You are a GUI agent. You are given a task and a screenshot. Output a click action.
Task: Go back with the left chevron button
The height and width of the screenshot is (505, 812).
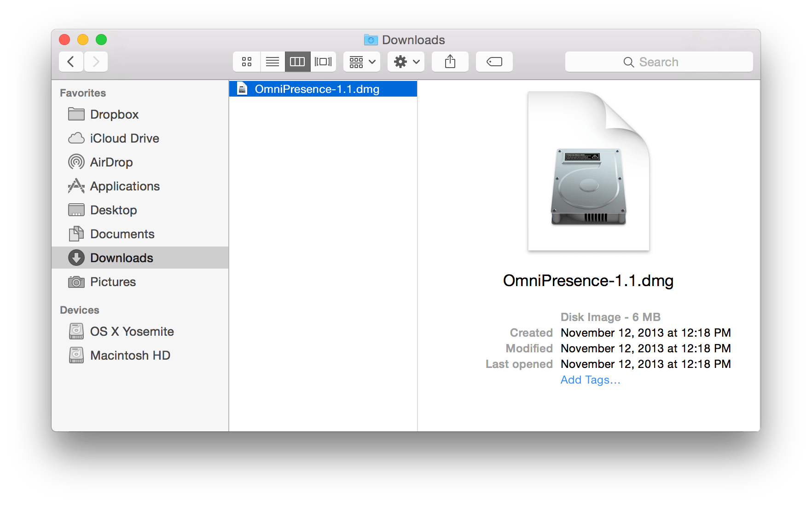(x=71, y=62)
